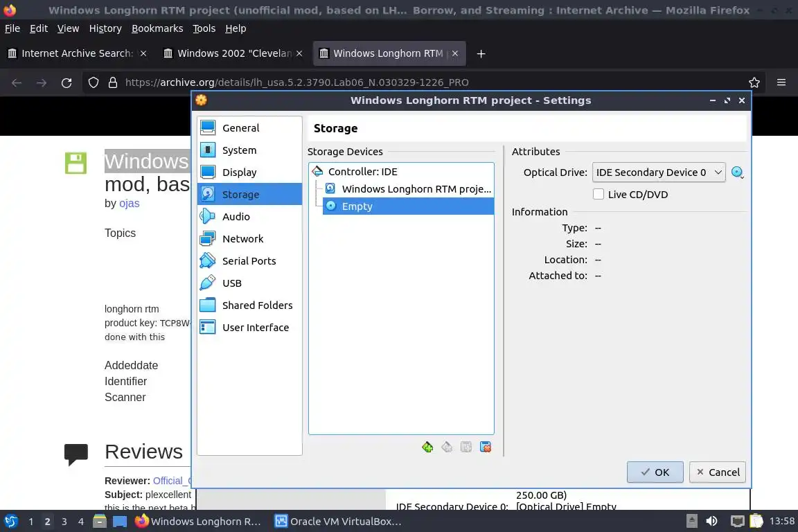Click the network monitor tray icon

click(738, 521)
